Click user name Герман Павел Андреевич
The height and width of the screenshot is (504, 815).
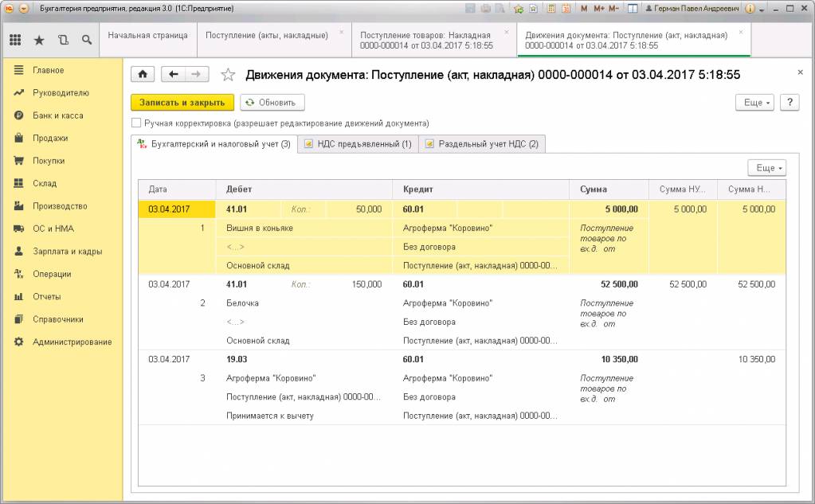pyautogui.click(x=692, y=9)
